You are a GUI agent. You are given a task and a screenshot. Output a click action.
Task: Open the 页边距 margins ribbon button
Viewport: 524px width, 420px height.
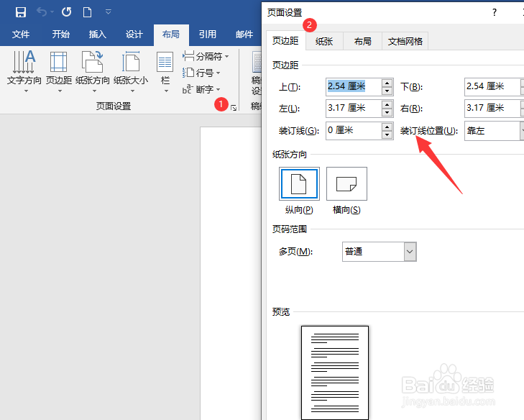[59, 71]
